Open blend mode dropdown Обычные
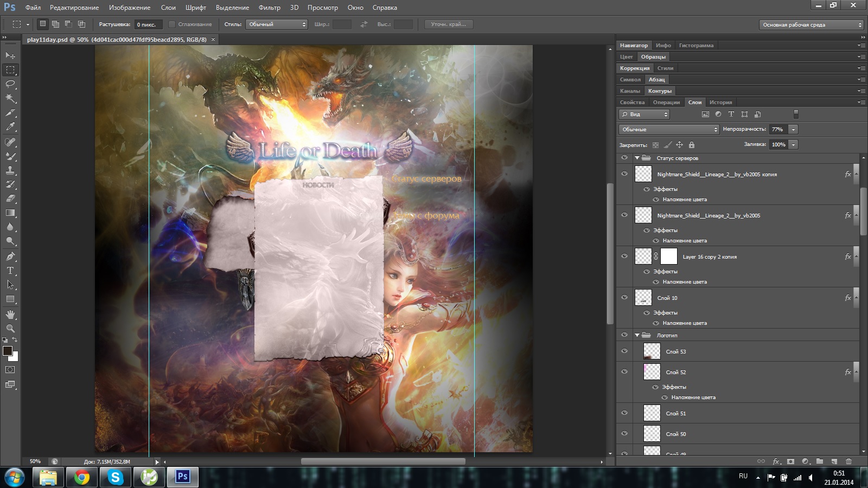 [669, 130]
